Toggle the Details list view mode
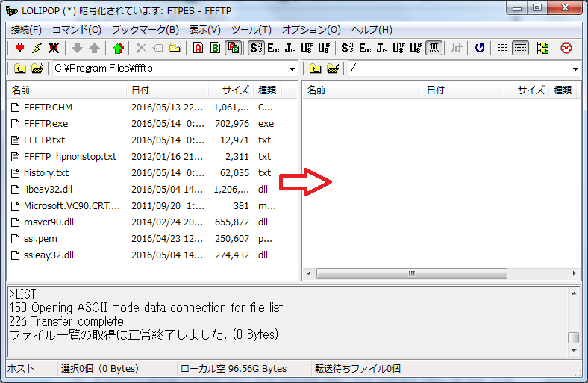Image resolution: width=588 pixels, height=383 pixels. point(520,48)
